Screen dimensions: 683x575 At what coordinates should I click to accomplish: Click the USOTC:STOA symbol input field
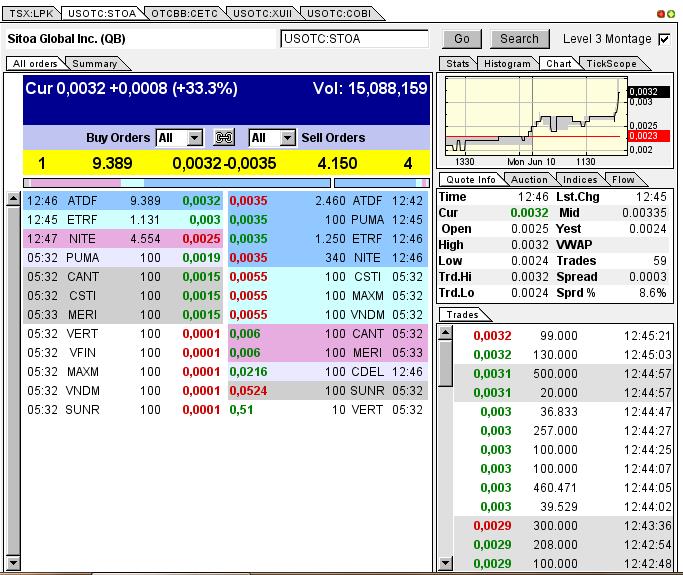(x=354, y=39)
